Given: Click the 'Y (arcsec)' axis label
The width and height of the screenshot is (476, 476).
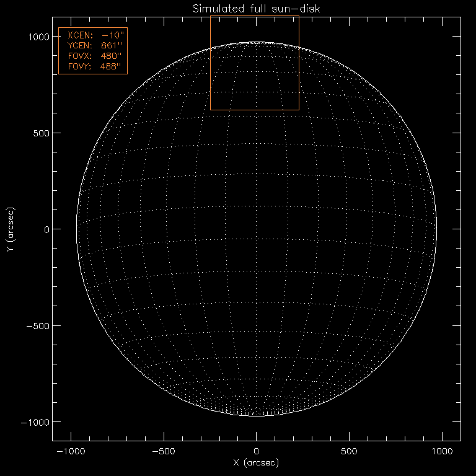Looking at the screenshot, I should (x=9, y=229).
